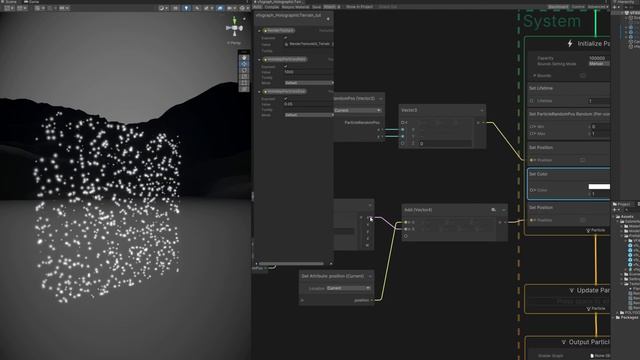
Task: Click the Add (Vector4) node option icon
Action: coord(493,210)
